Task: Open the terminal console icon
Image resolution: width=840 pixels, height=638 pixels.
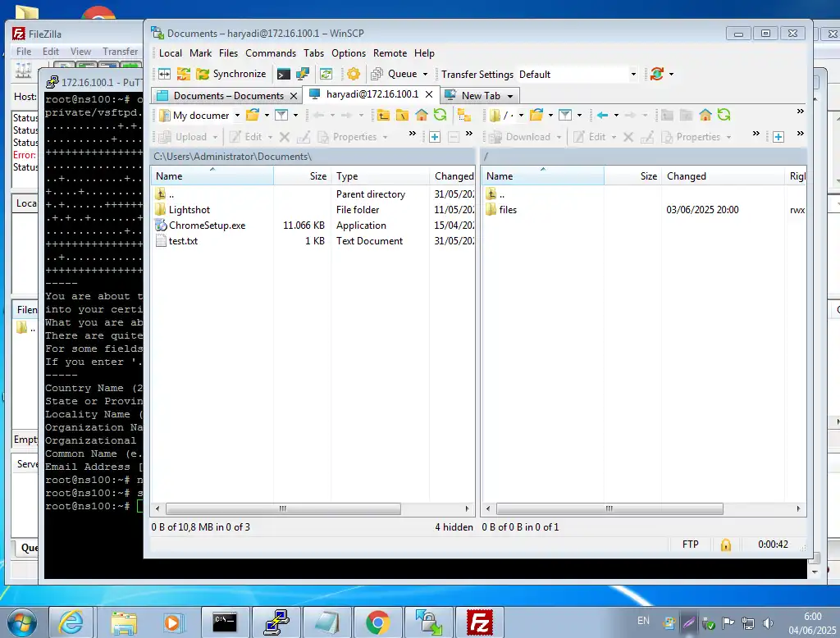Action: click(x=283, y=74)
